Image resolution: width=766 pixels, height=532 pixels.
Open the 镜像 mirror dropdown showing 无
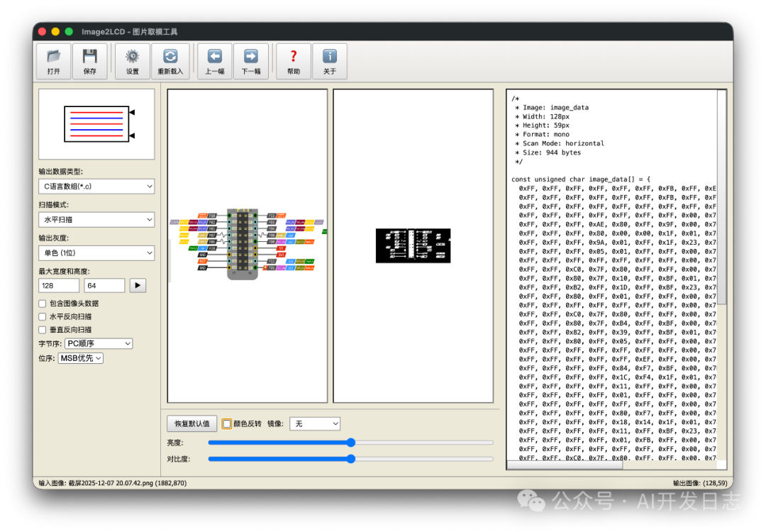[315, 424]
